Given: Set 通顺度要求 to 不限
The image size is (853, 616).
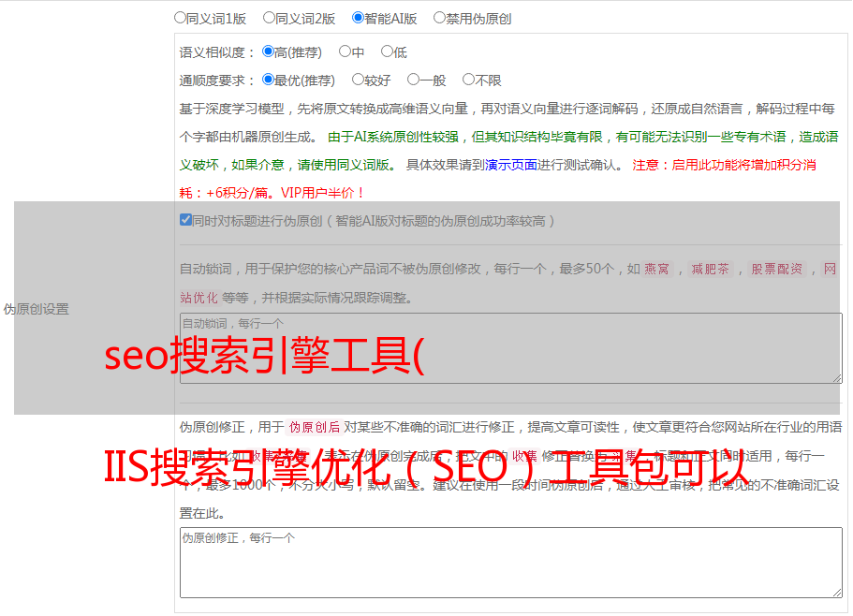Looking at the screenshot, I should (x=468, y=80).
